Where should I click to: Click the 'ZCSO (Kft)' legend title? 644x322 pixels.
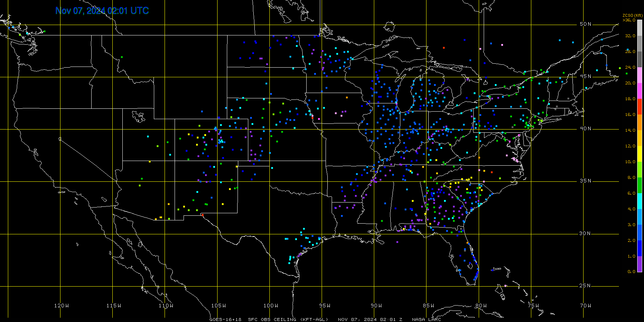click(633, 15)
